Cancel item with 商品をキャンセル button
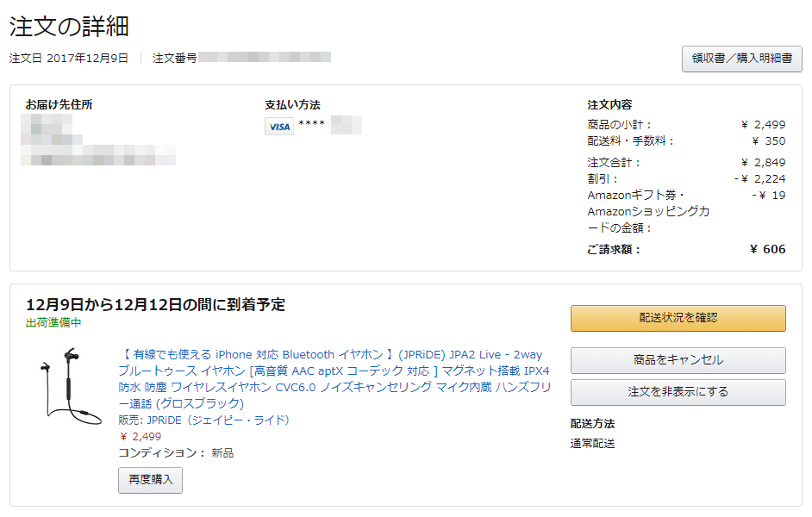 678,360
